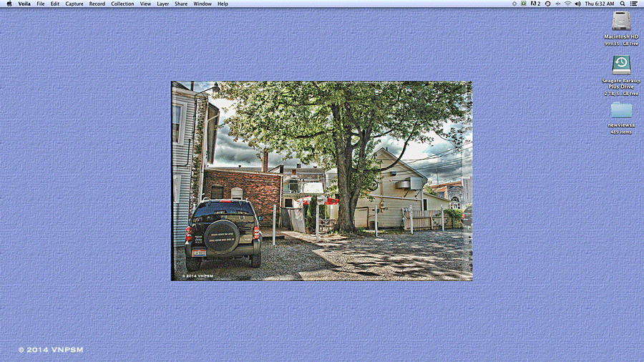Open the Layer menu
The image size is (644, 362).
pos(163,4)
